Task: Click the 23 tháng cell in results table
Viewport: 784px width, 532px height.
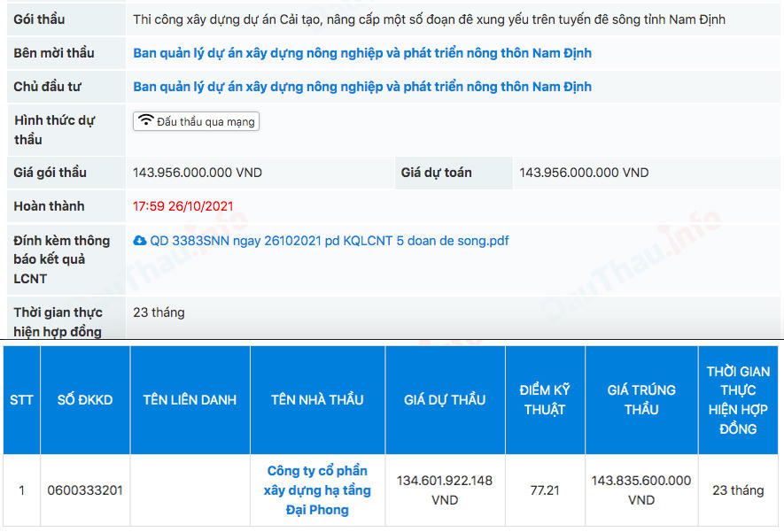Action: [738, 490]
